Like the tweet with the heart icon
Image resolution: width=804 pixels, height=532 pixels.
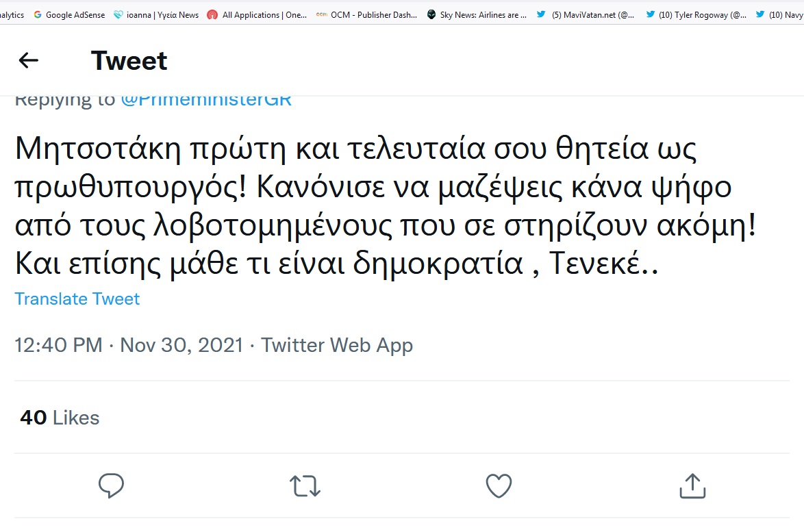point(499,485)
